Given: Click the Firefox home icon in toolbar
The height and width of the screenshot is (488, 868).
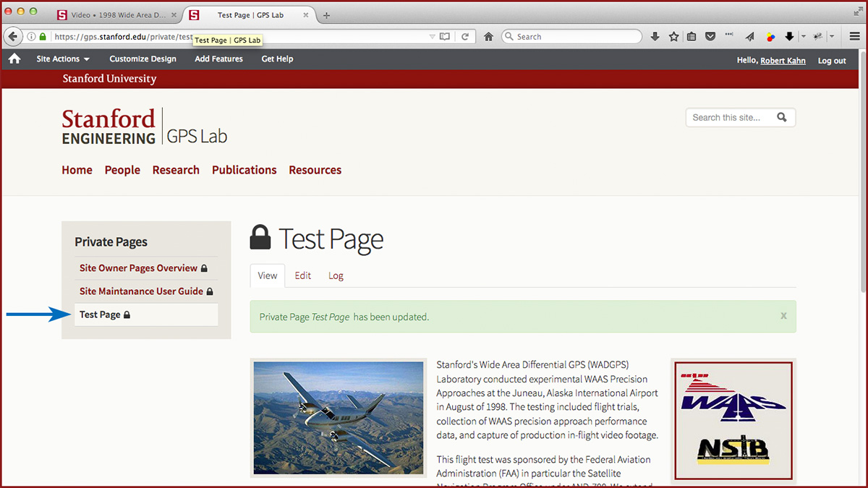Looking at the screenshot, I should (x=489, y=37).
